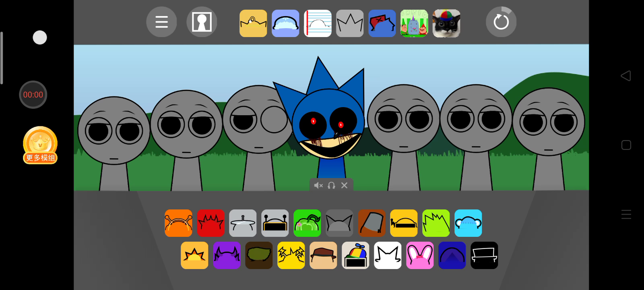Open the cat photo mod thumbnail
Screen dimensions: 644x290
tap(446, 23)
